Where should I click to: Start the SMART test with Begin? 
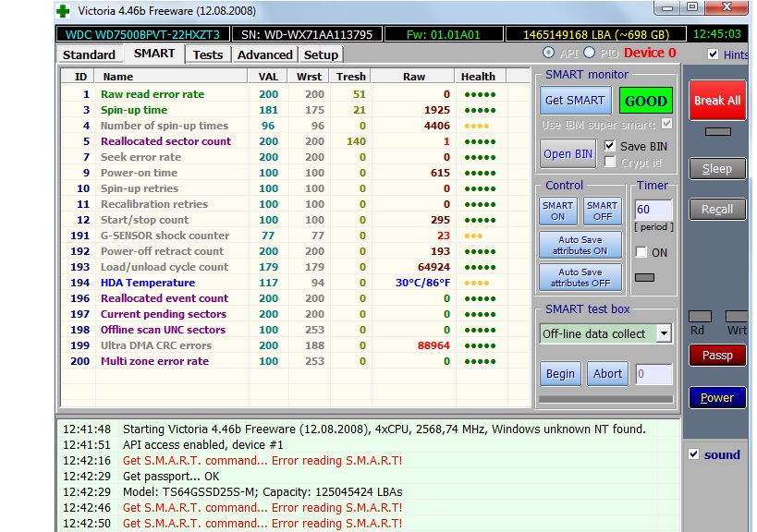click(560, 374)
